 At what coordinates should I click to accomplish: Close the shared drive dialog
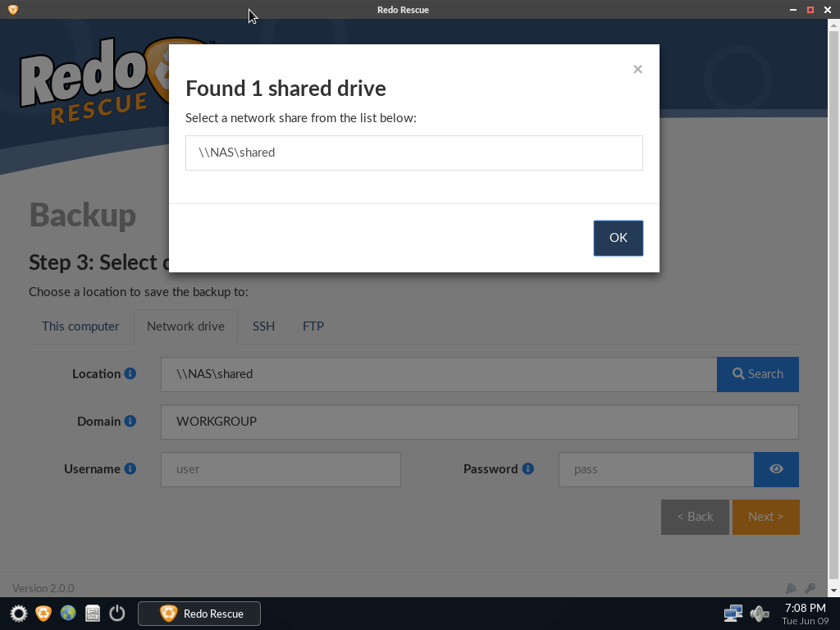(637, 69)
